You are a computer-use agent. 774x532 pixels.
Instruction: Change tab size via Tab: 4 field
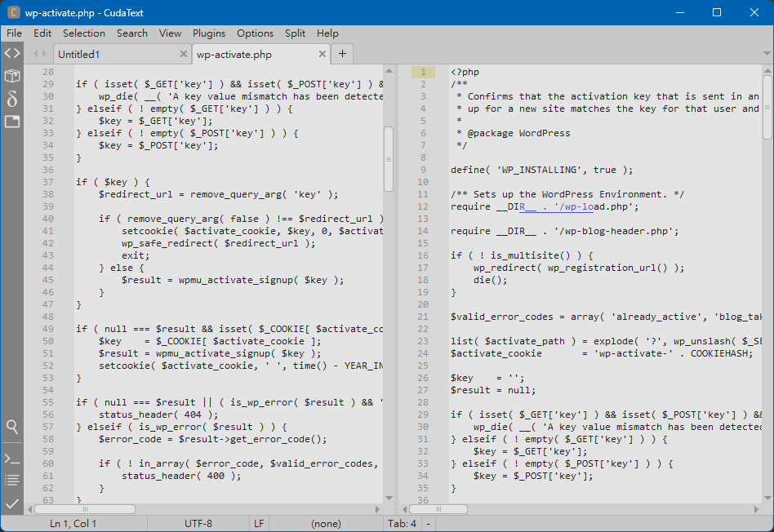(x=402, y=524)
